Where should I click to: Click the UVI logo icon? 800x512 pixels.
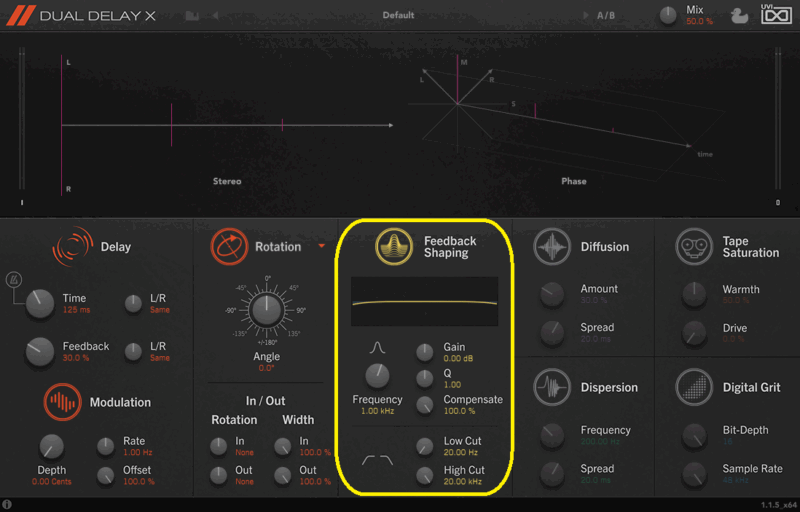777,14
